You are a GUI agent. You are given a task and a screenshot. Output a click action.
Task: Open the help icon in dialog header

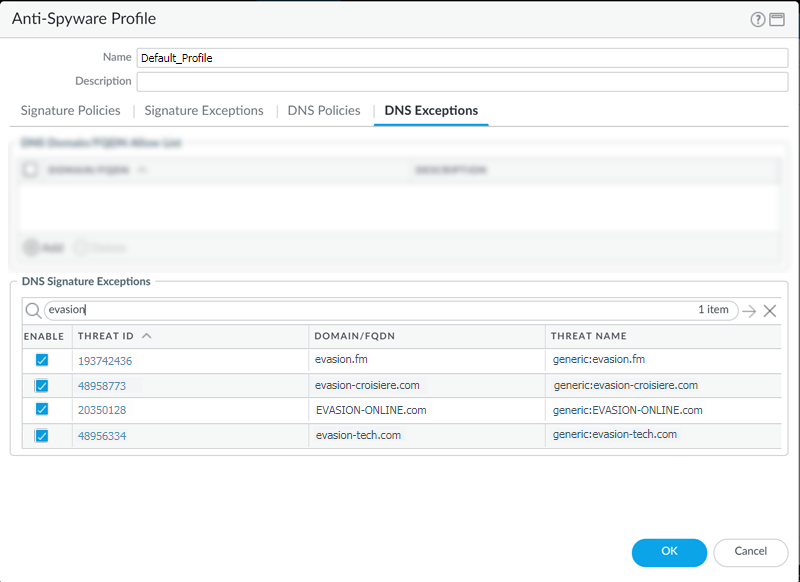click(758, 19)
